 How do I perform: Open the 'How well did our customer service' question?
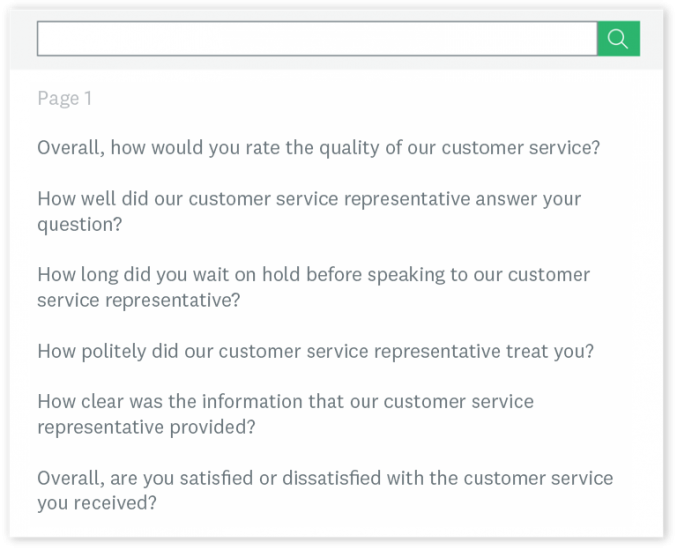[x=309, y=212]
